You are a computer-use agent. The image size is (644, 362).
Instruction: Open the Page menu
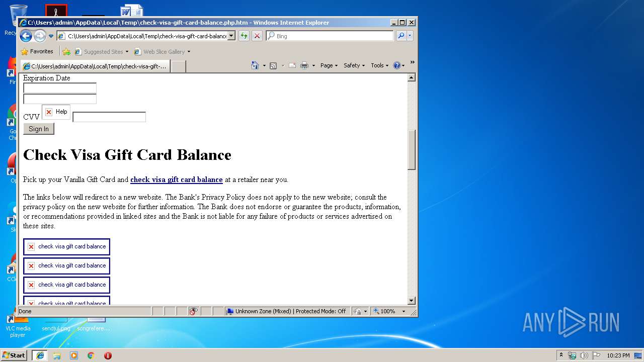(x=329, y=65)
